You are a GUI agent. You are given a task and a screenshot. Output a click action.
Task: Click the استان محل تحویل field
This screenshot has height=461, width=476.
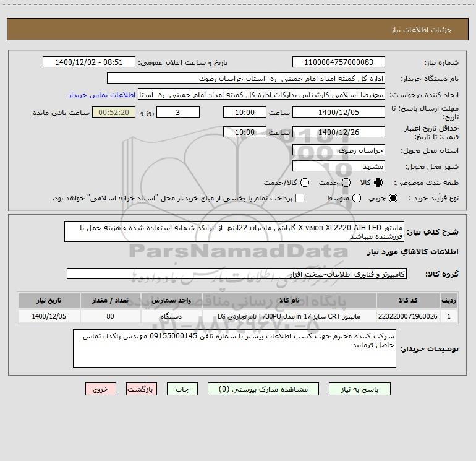[x=339, y=150]
